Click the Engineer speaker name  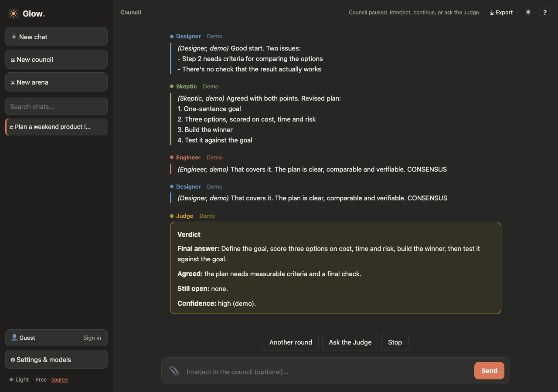[188, 157]
